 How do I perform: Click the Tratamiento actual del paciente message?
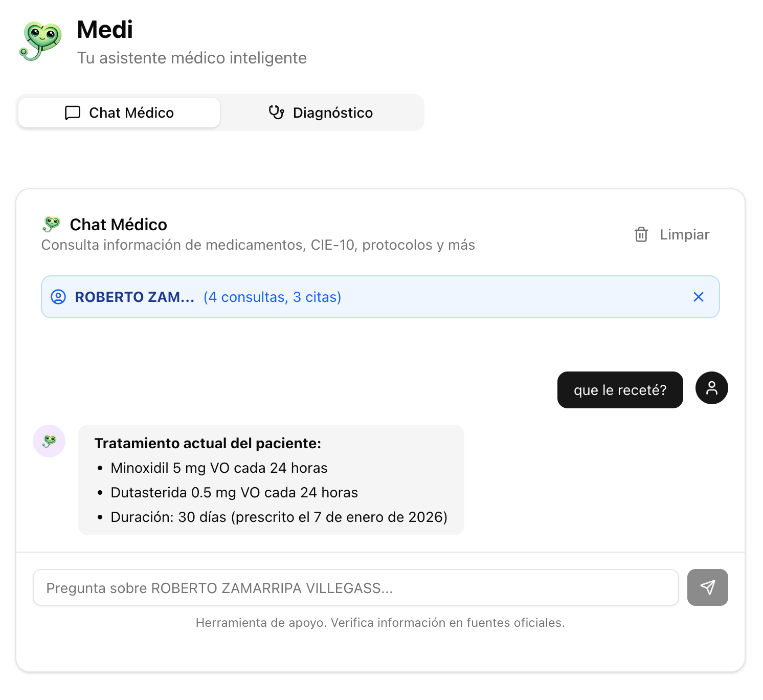[x=270, y=480]
